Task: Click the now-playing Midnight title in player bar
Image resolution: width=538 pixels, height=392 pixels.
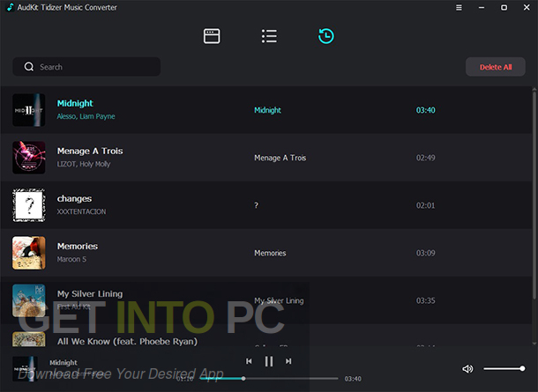Action: coord(64,363)
